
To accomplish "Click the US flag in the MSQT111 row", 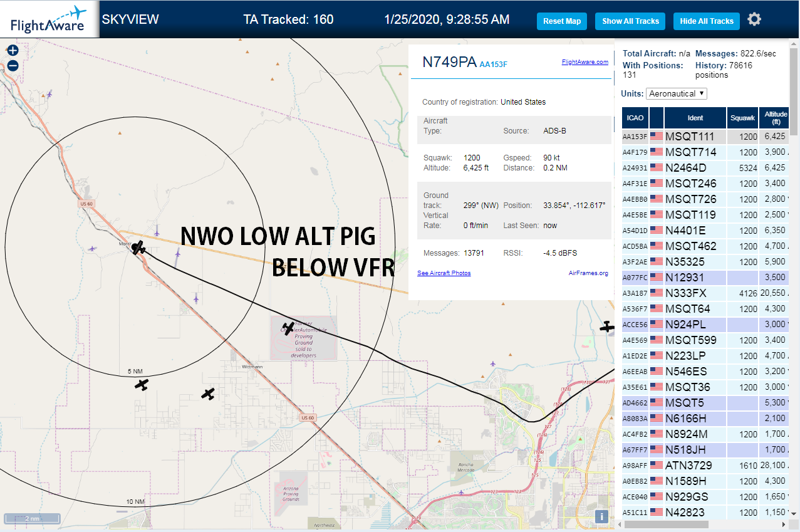I will click(x=657, y=137).
